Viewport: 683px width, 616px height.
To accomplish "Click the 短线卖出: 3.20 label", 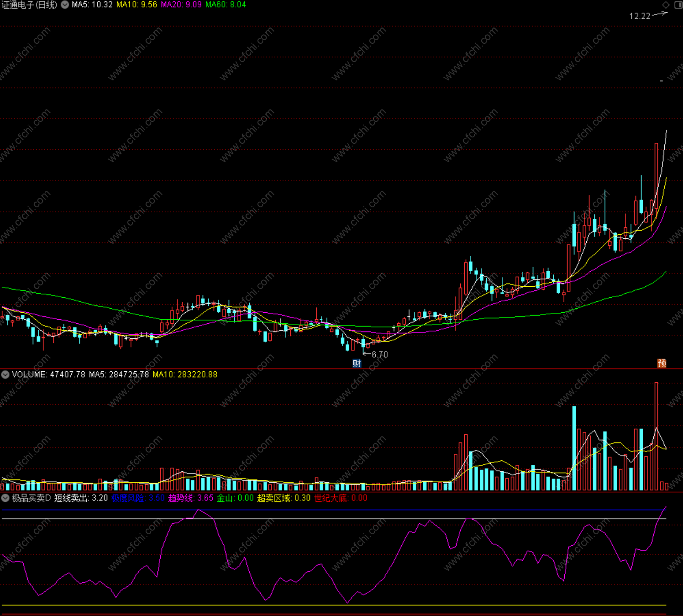I will click(x=81, y=498).
